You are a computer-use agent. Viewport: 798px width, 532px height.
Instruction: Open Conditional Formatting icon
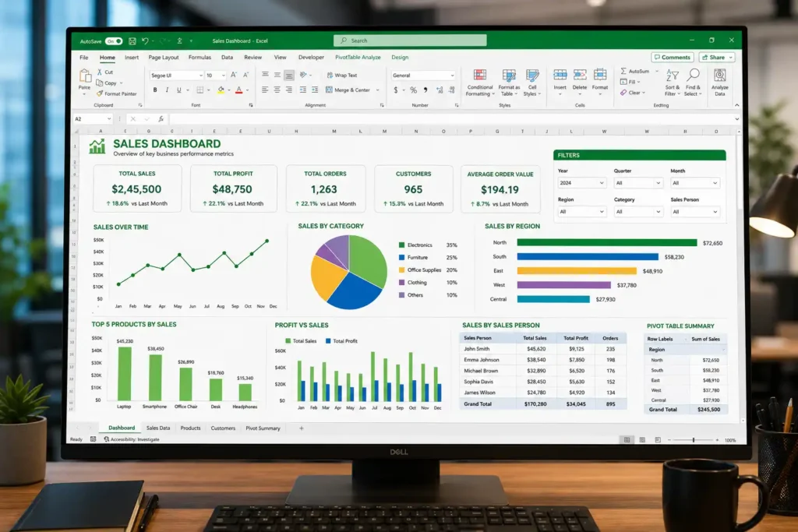tap(480, 76)
